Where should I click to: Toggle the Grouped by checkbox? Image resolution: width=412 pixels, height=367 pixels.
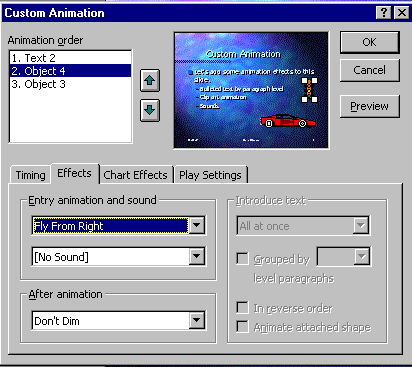(x=242, y=258)
